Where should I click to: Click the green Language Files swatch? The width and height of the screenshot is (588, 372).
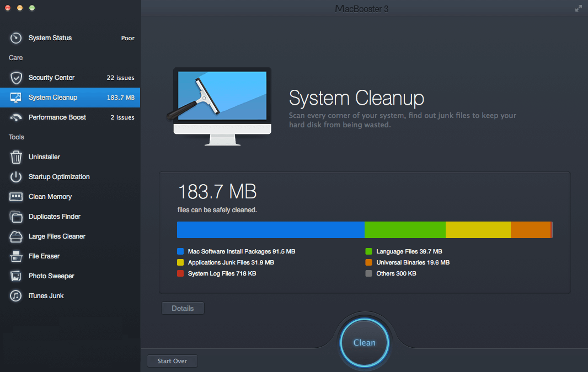click(368, 251)
